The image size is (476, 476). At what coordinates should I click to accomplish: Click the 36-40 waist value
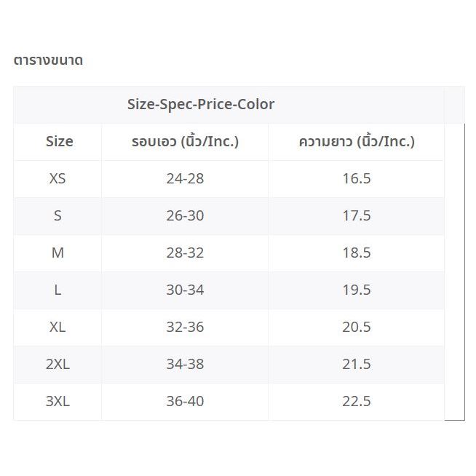(x=185, y=401)
